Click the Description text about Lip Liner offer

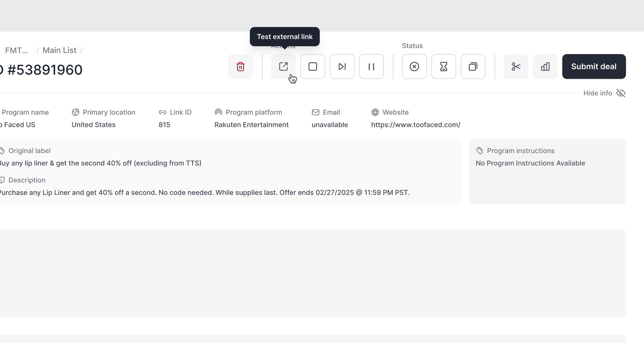tap(204, 193)
